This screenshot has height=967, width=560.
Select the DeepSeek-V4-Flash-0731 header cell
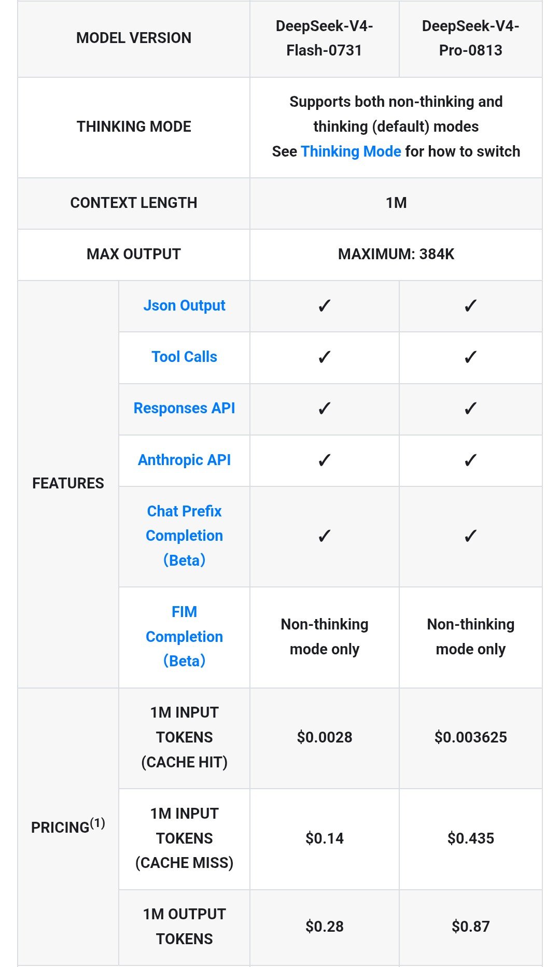pos(325,38)
